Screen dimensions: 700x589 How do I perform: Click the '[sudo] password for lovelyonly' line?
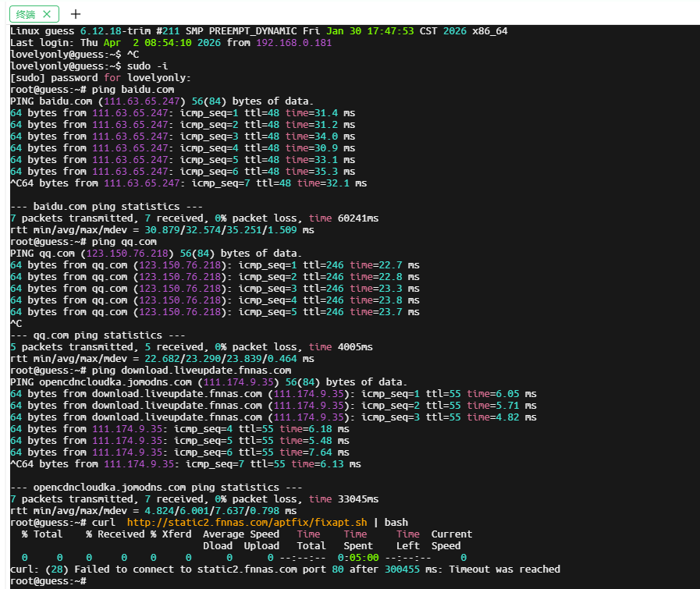[100, 78]
